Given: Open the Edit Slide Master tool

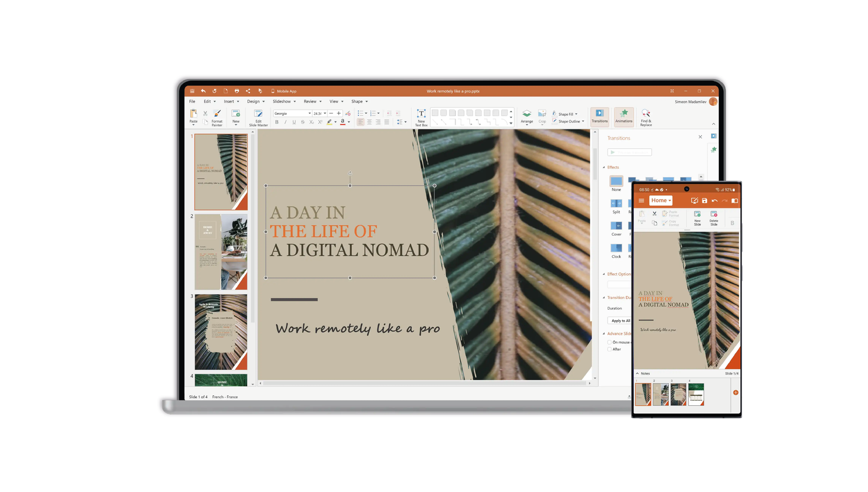Looking at the screenshot, I should [x=258, y=115].
